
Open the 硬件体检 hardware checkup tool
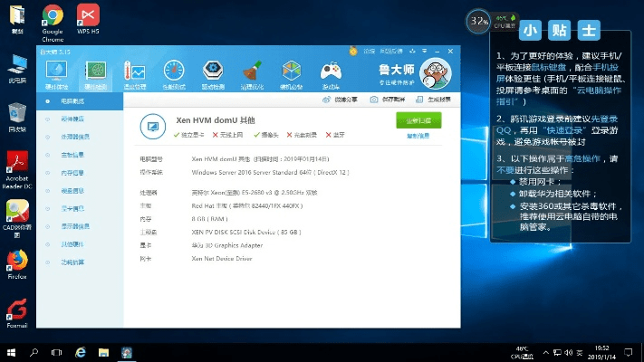(x=56, y=72)
